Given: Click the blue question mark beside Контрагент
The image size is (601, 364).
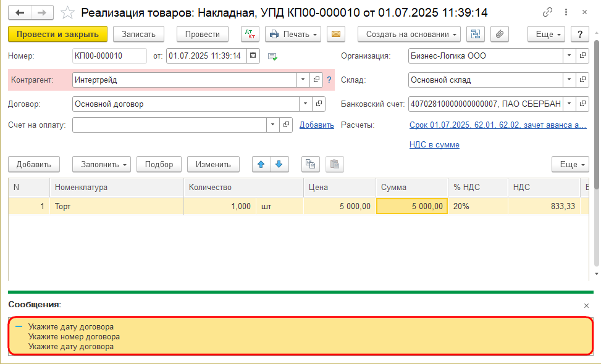Looking at the screenshot, I should pos(329,80).
